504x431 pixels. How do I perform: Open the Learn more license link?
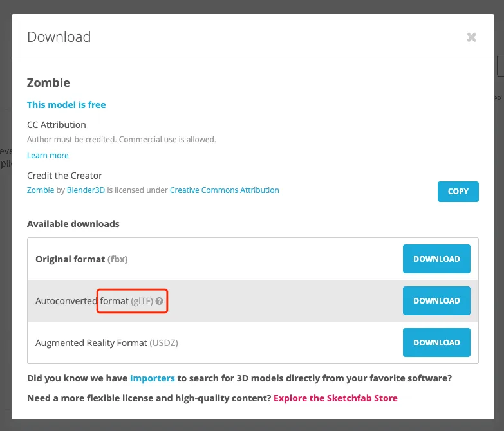(x=48, y=156)
